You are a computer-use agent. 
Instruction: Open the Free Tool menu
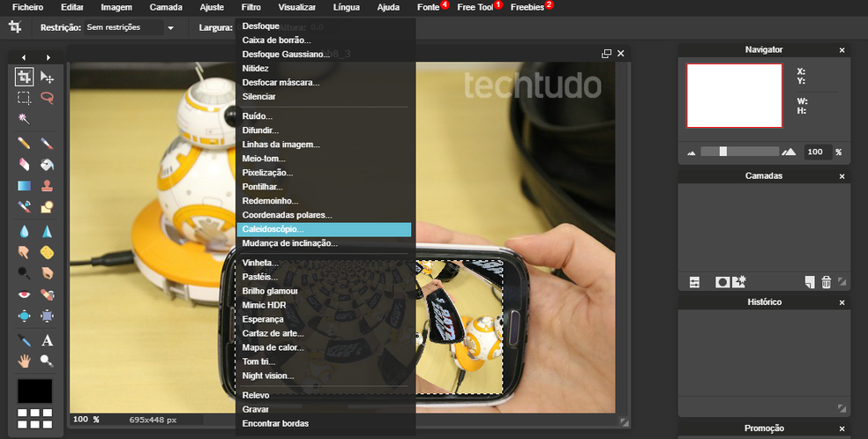pos(475,7)
